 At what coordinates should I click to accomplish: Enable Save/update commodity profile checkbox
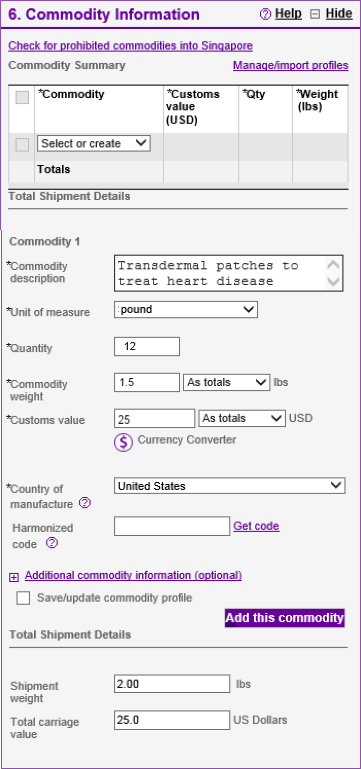point(23,598)
